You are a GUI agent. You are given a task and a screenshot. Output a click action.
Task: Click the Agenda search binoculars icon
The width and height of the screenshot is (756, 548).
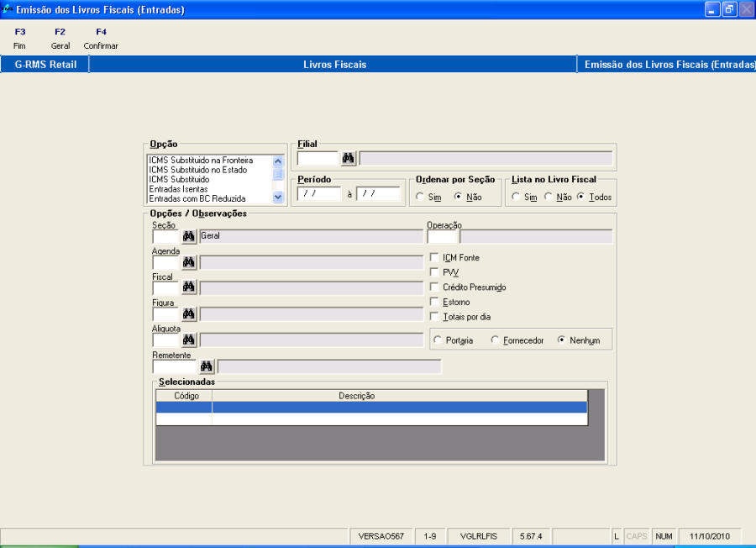click(x=188, y=262)
